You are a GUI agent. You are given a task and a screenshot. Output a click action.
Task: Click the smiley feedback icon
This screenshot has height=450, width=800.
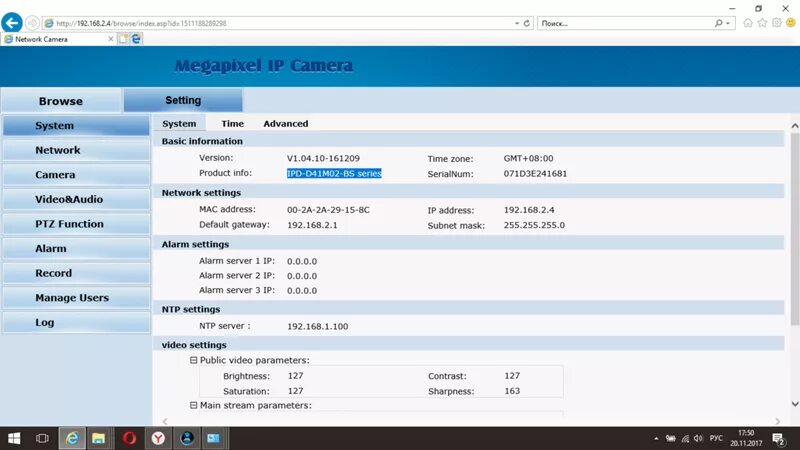point(791,23)
